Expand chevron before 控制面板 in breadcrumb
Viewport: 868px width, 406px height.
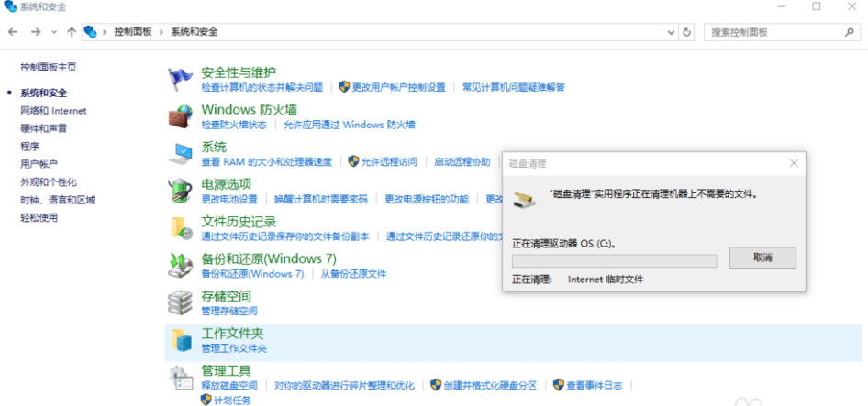[105, 32]
